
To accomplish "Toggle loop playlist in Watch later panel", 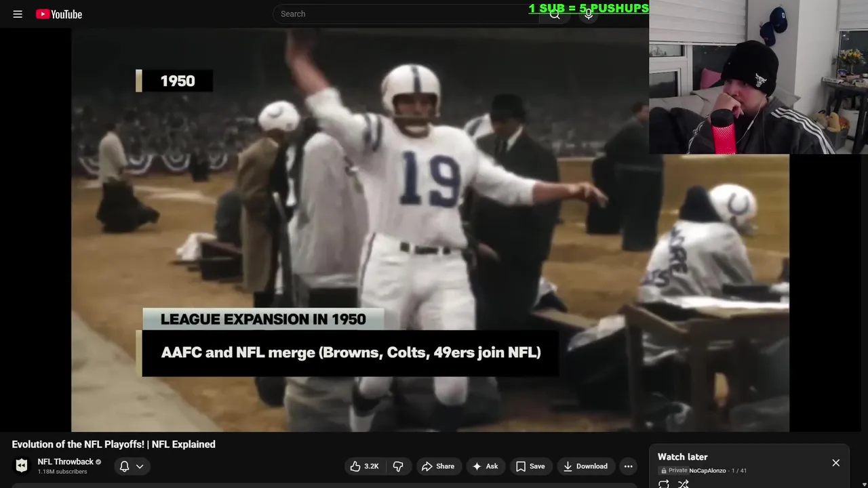I will tap(664, 483).
